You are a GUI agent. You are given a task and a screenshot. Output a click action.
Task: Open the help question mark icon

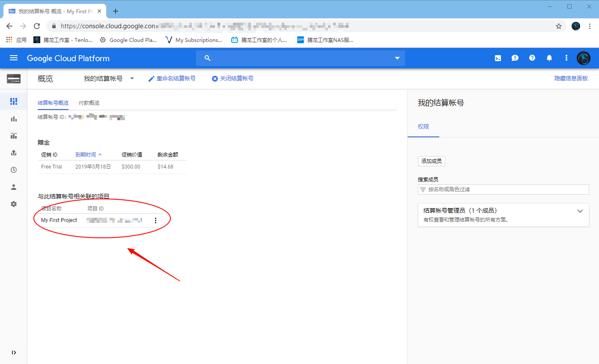(532, 58)
